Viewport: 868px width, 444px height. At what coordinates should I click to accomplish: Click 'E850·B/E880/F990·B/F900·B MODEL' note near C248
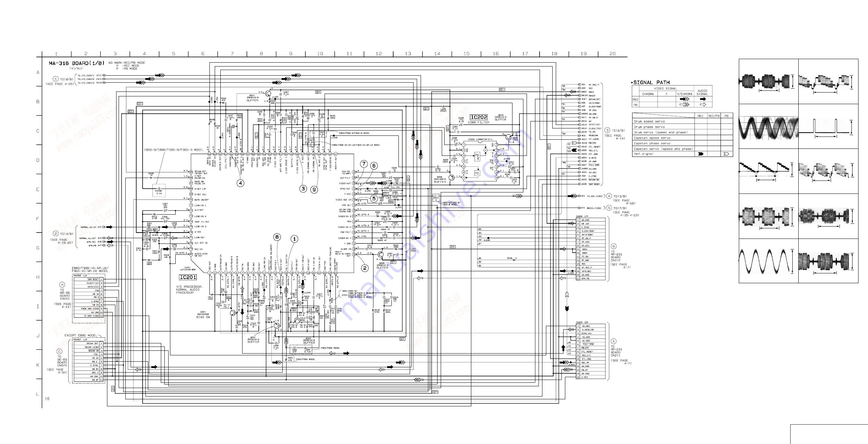[x=174, y=150]
